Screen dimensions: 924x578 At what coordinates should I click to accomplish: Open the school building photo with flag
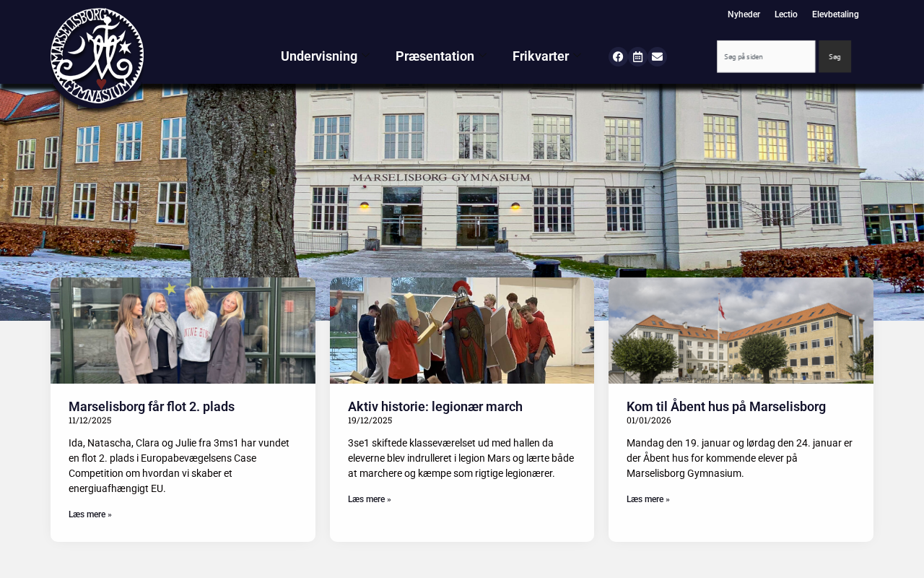click(741, 330)
